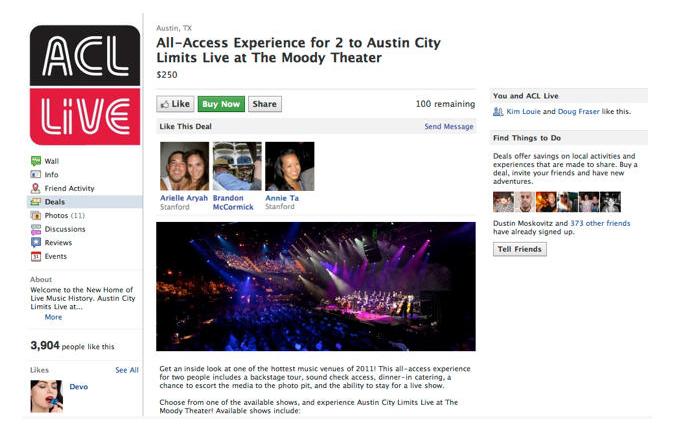The width and height of the screenshot is (681, 434).
Task: Click the Reviews star icon
Action: [x=36, y=242]
